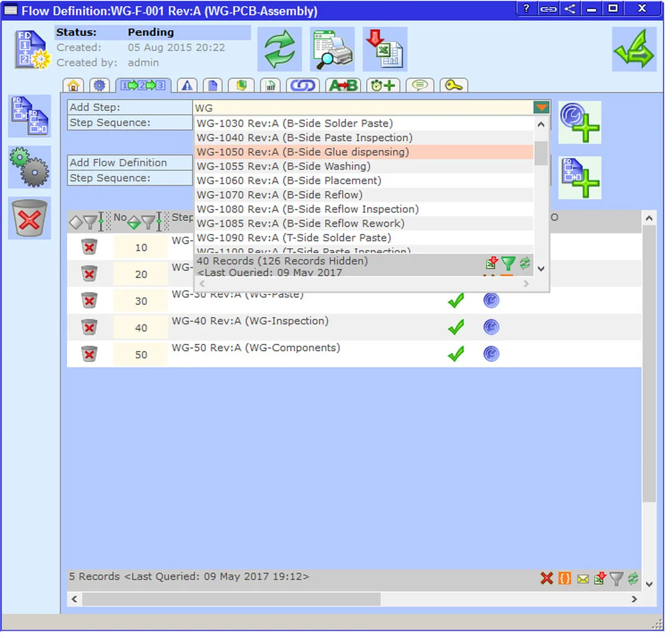Click the refresh icon in bottom status bar

pos(633,579)
